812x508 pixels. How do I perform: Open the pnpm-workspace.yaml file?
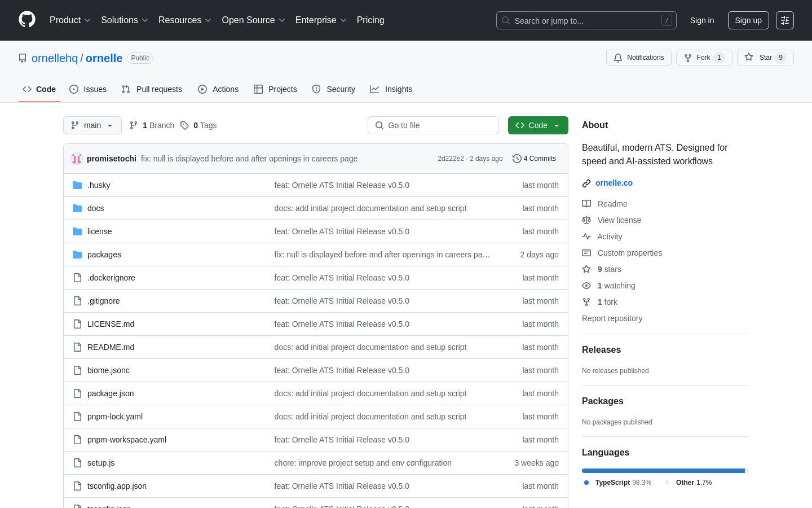127,440
